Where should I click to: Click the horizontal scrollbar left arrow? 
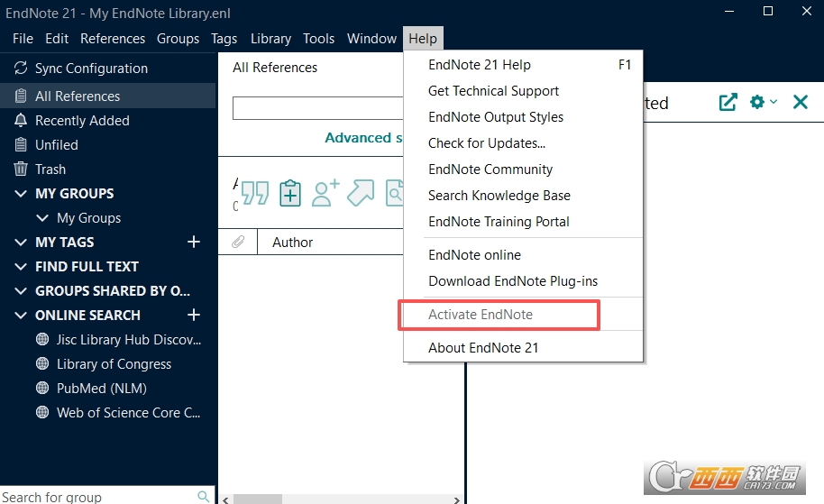[226, 499]
